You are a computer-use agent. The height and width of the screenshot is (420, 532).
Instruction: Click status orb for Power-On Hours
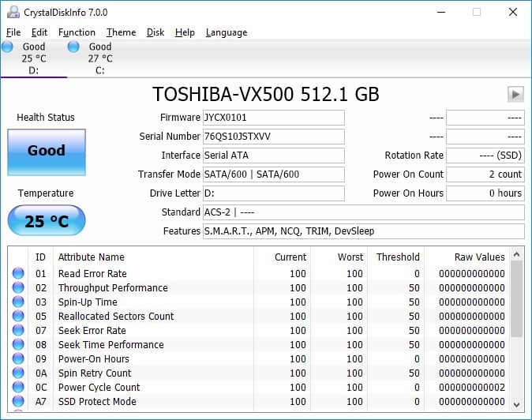point(18,359)
